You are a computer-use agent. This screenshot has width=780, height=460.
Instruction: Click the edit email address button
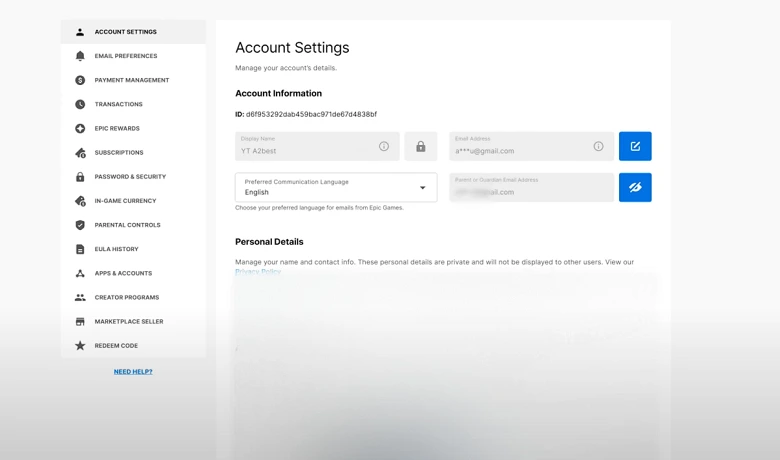(635, 146)
